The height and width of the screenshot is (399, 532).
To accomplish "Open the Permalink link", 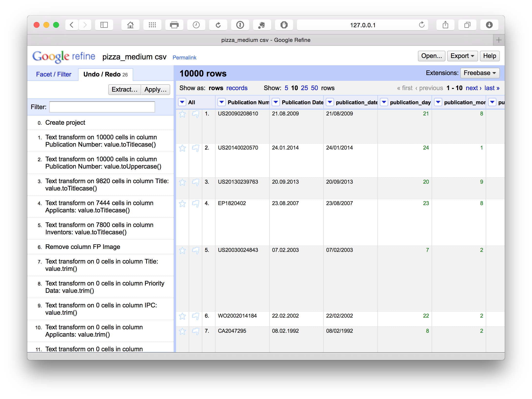I will tap(184, 57).
